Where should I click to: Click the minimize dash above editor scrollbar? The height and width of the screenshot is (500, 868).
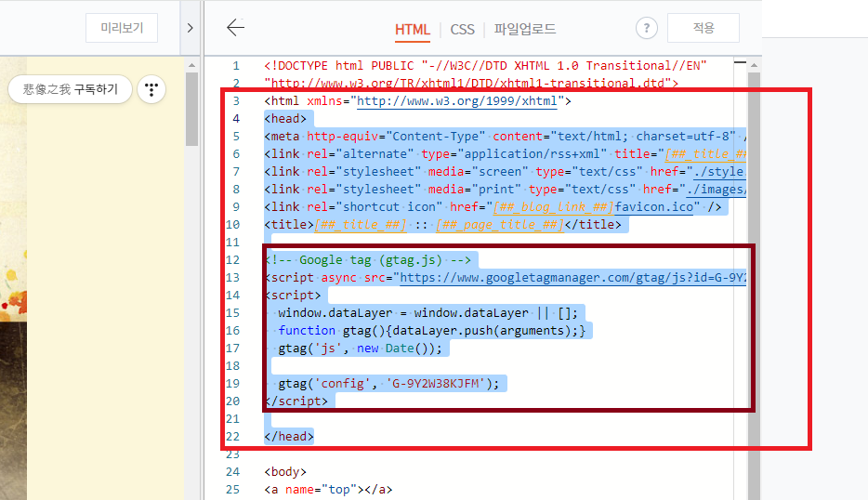(740, 62)
